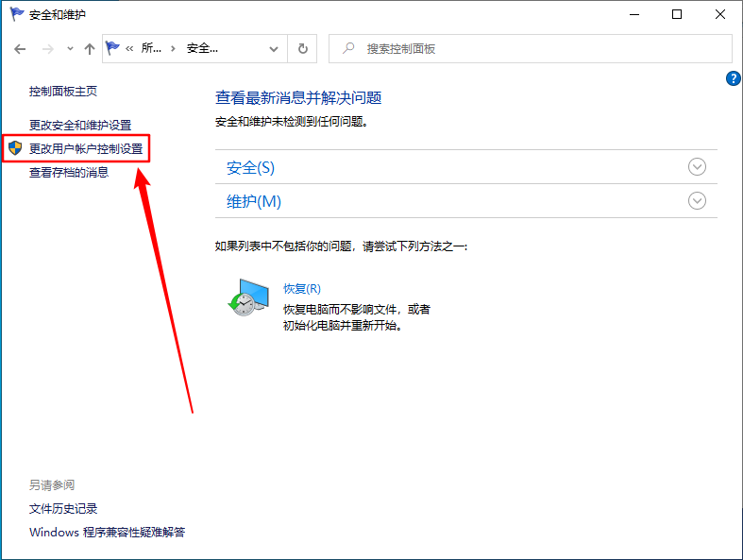Click the search control panel field
Viewport: 743px width, 560px height.
pos(531,48)
